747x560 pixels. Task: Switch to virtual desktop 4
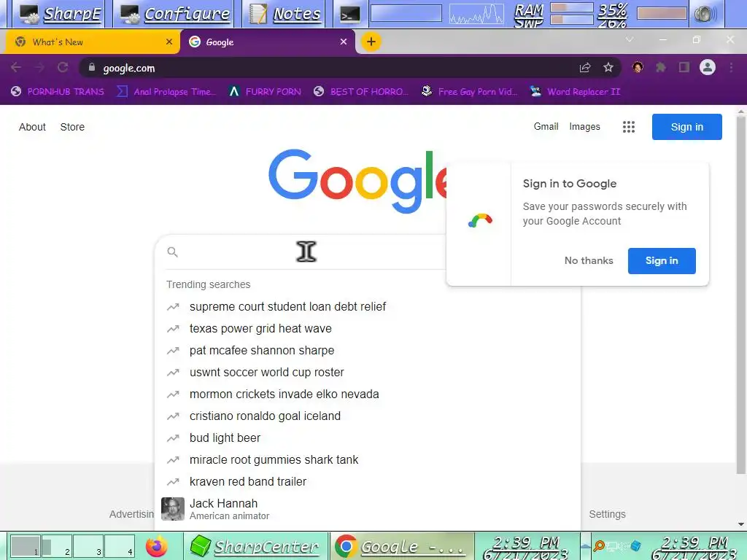(119, 545)
